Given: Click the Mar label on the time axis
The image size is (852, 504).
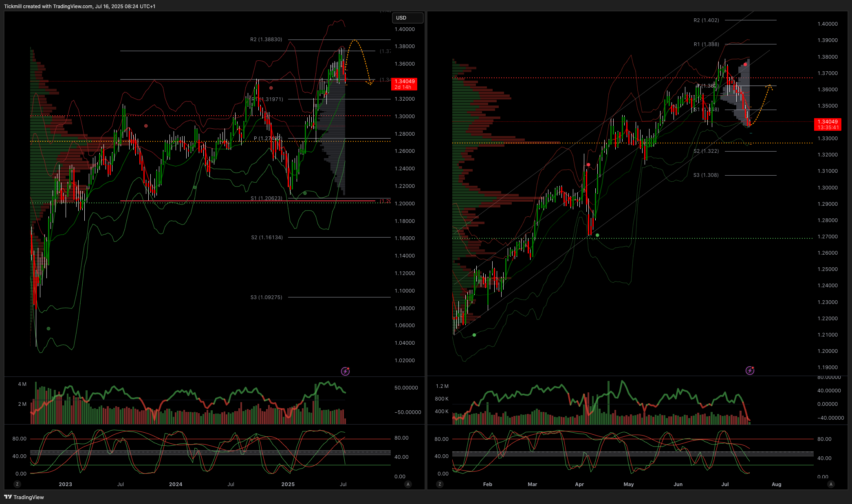Looking at the screenshot, I should (x=533, y=484).
